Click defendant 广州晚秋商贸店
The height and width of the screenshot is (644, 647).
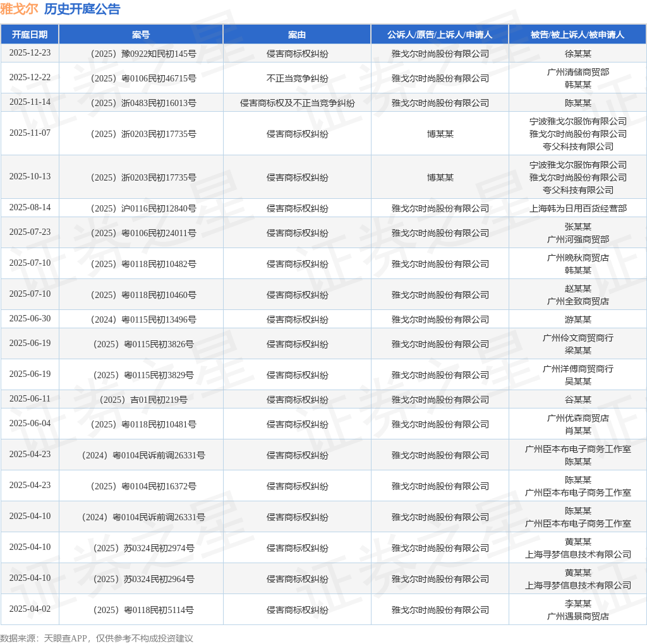tap(577, 258)
